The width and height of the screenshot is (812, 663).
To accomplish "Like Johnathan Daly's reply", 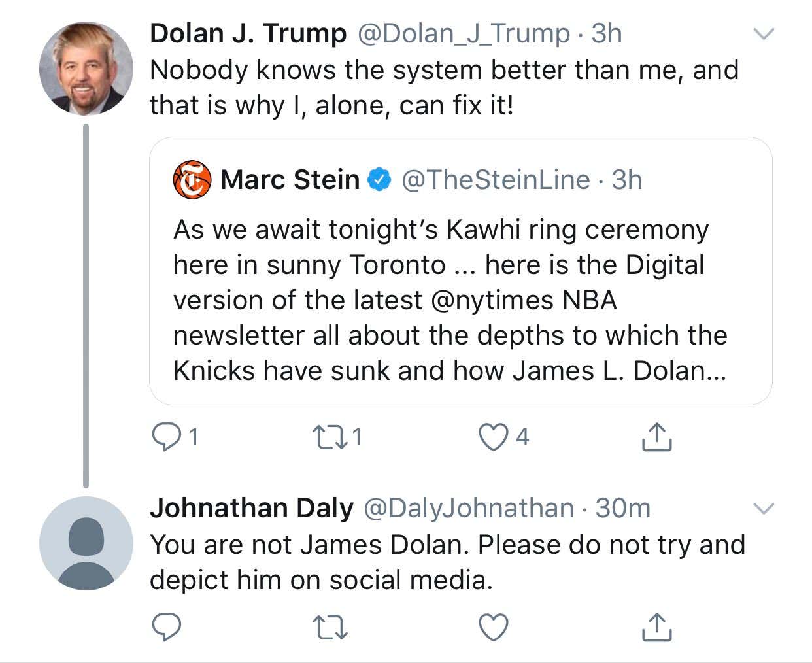I will (494, 626).
